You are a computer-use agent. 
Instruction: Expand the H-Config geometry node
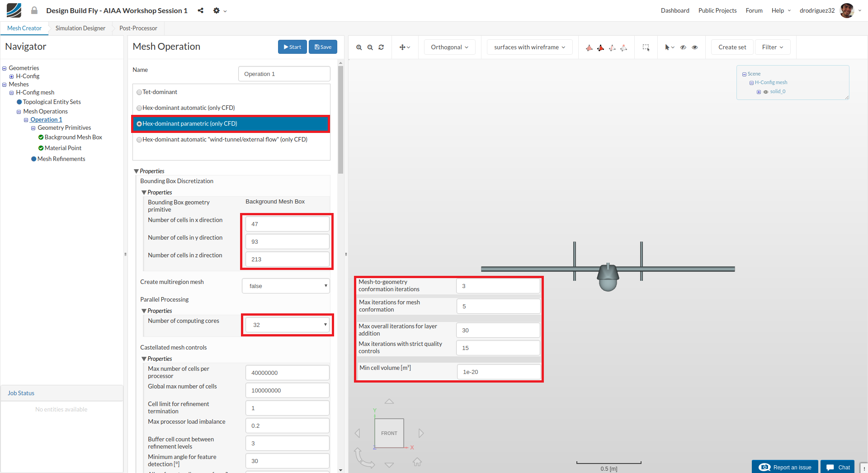(x=12, y=76)
